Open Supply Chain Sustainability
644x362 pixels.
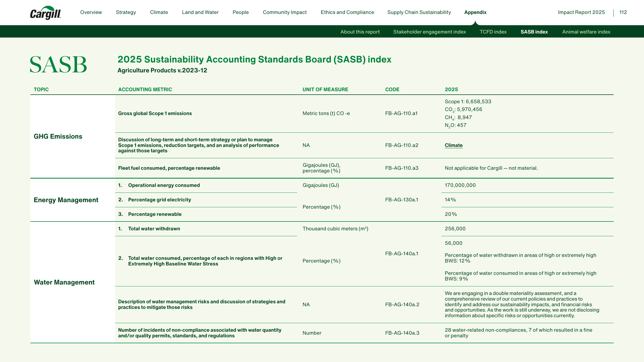[x=419, y=12]
